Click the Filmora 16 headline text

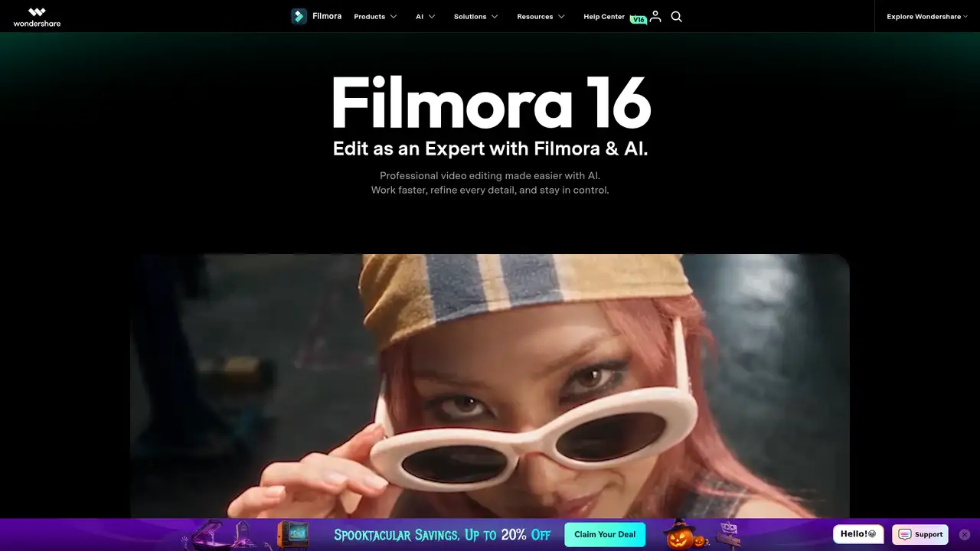[x=491, y=102]
